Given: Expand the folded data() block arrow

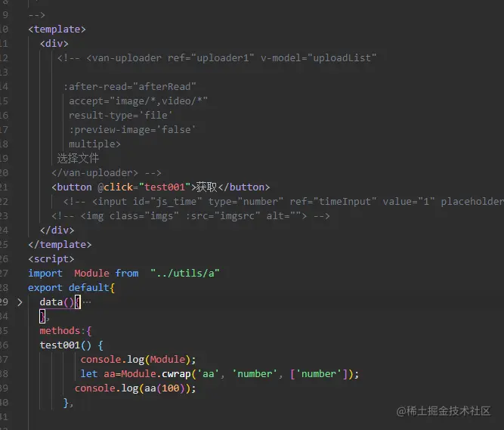Looking at the screenshot, I should coord(20,302).
